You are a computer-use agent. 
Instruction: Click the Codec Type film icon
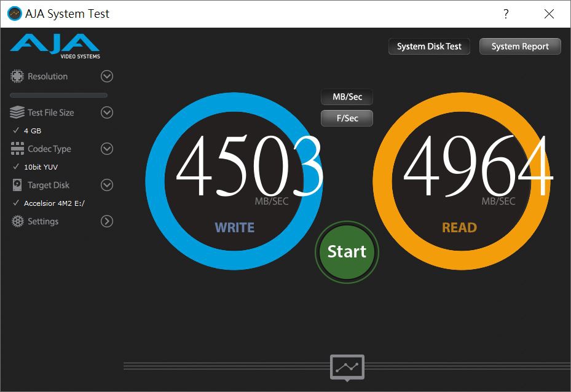[x=17, y=149]
